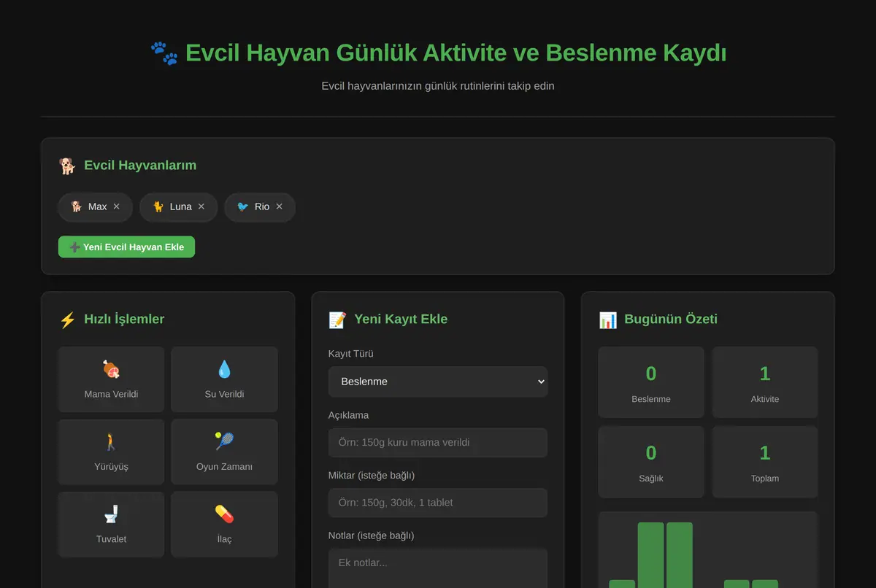Open the Kayıt Türü dropdown
This screenshot has height=588, width=876.
point(438,382)
